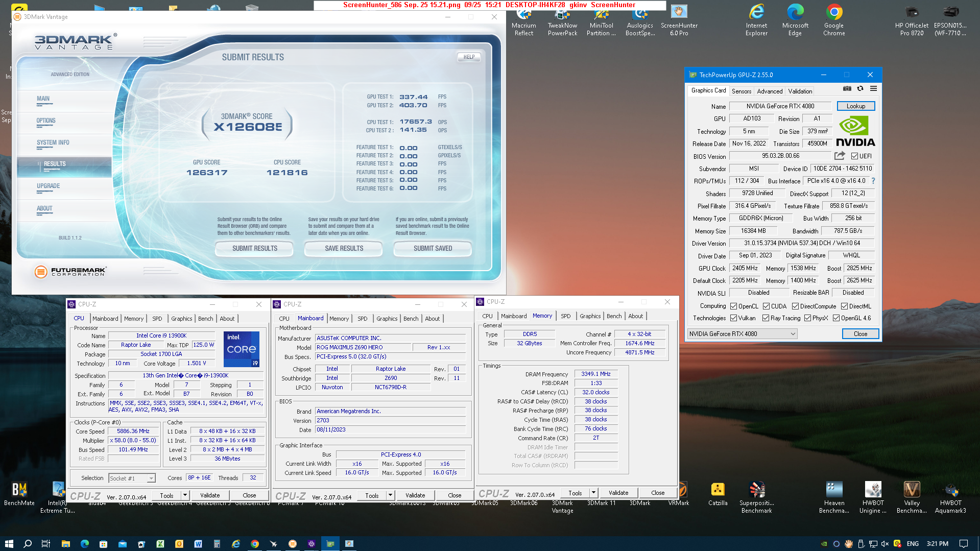This screenshot has height=551, width=980.
Task: Toggle the CUDA checkbox
Action: [x=766, y=306]
